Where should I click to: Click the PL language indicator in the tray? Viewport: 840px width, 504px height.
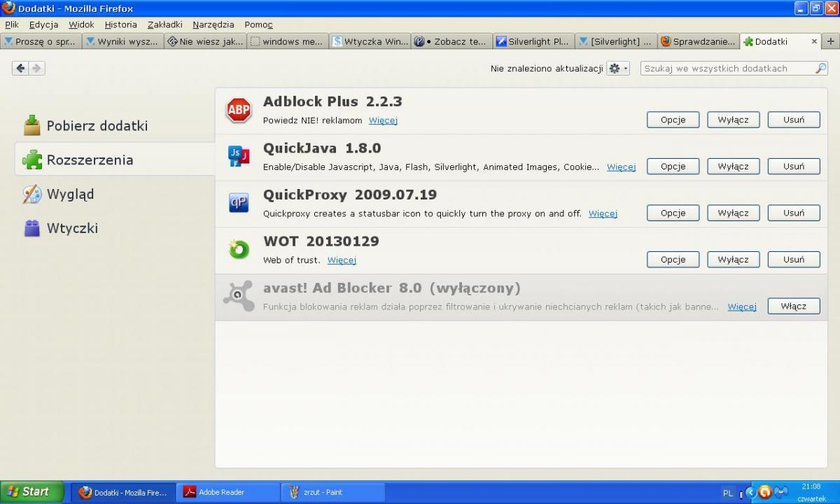[728, 493]
